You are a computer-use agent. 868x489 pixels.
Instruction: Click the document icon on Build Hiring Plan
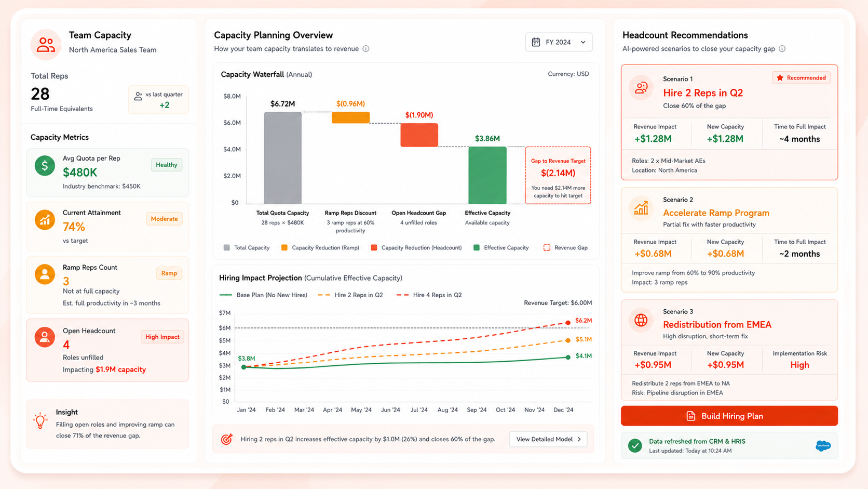[x=691, y=416]
